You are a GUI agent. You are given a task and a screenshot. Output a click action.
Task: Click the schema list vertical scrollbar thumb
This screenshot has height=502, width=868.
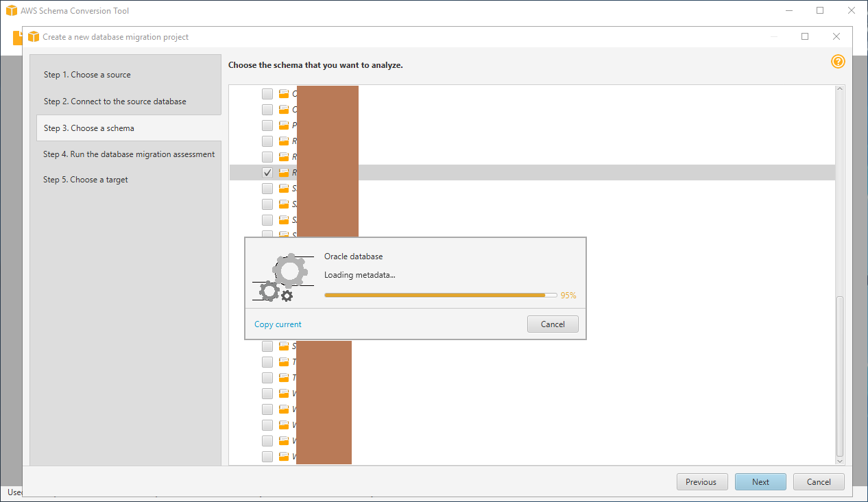pos(840,376)
